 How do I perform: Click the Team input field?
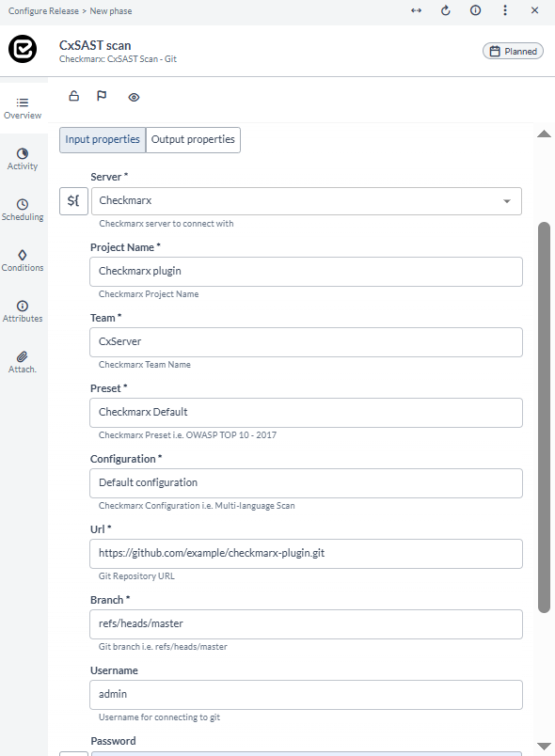(306, 342)
